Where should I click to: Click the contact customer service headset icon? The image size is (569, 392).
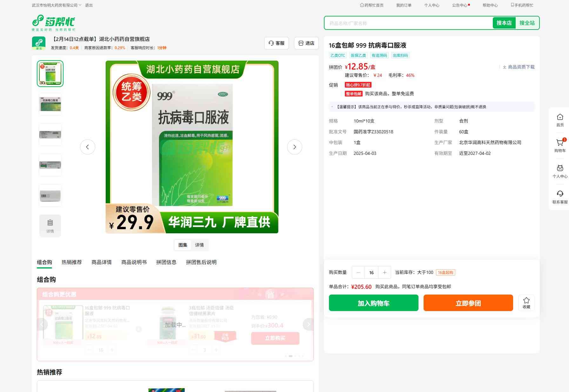[x=560, y=194]
